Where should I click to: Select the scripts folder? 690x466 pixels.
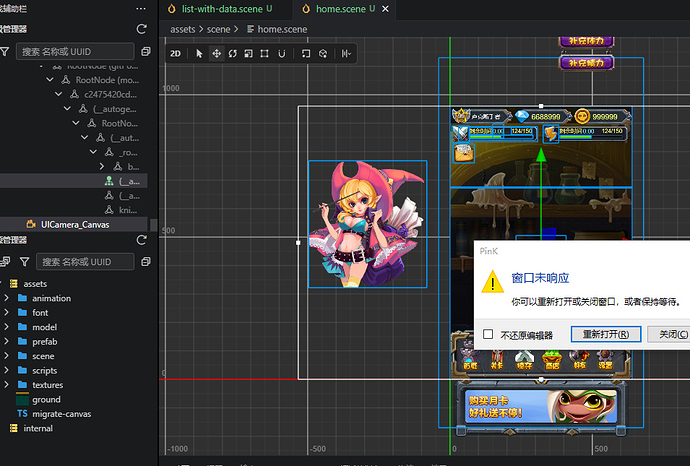[x=44, y=371]
